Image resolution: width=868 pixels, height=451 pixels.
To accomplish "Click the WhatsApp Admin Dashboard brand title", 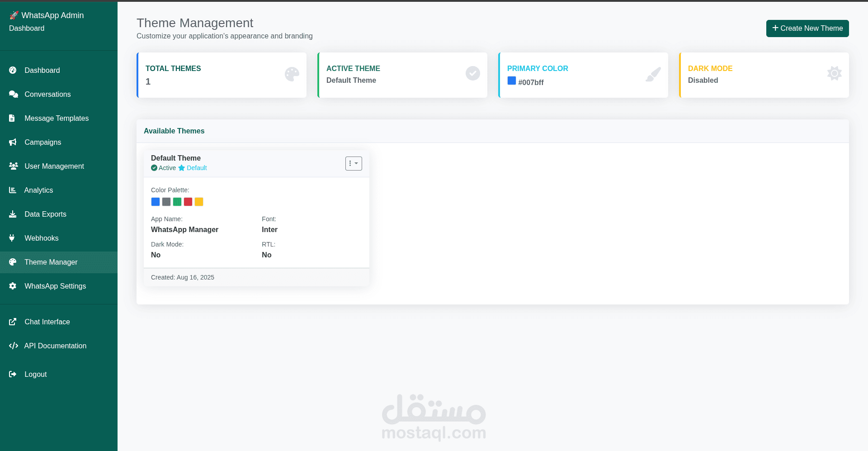I will [x=47, y=21].
